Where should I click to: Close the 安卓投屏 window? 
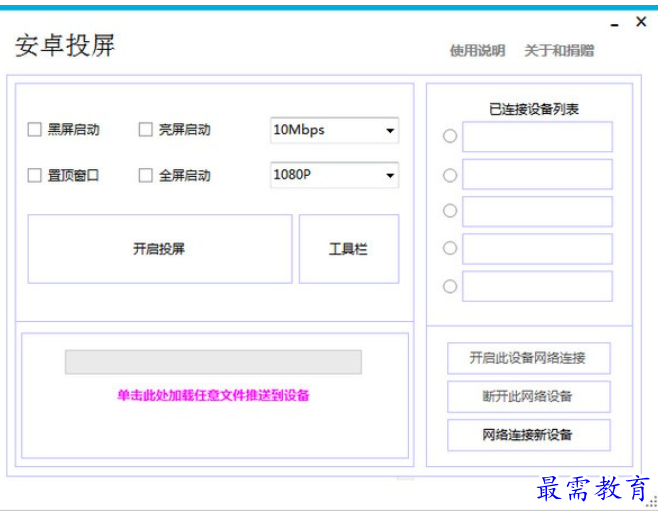tap(641, 21)
